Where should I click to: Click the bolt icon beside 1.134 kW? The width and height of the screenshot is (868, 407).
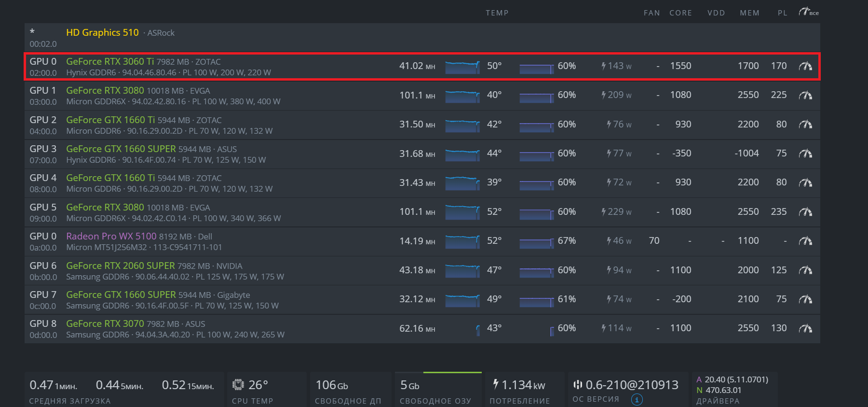pyautogui.click(x=496, y=384)
